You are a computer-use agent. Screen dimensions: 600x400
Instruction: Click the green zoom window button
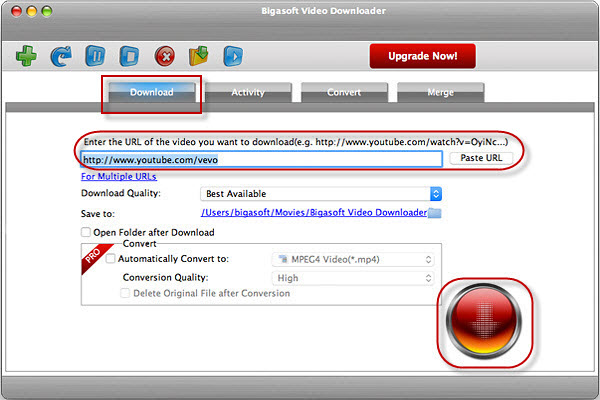click(x=47, y=11)
